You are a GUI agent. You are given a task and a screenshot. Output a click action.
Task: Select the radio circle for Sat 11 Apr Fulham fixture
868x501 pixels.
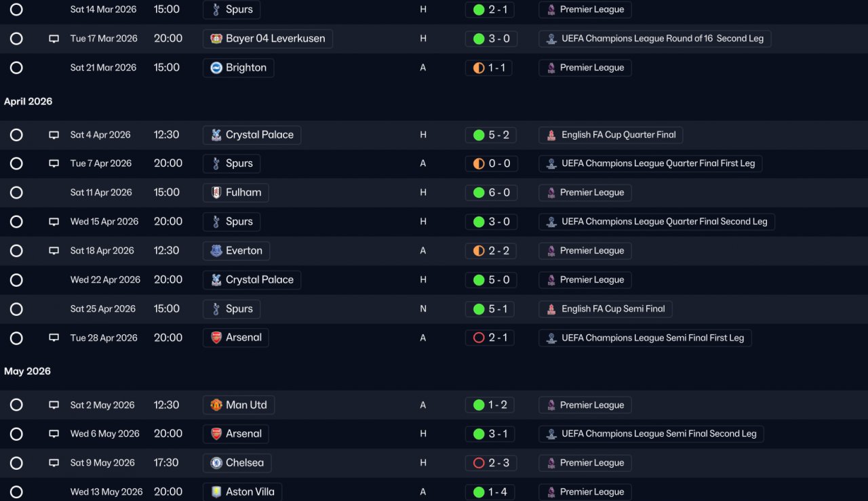point(16,193)
